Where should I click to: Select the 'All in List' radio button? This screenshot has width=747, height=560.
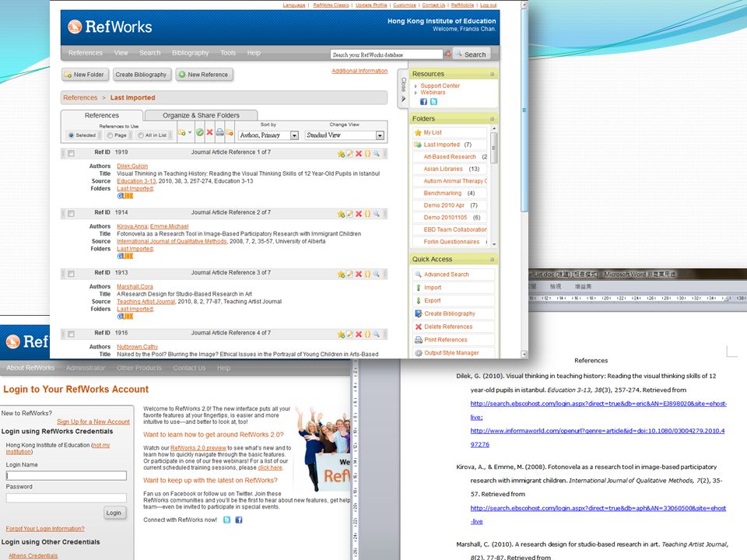coord(141,135)
